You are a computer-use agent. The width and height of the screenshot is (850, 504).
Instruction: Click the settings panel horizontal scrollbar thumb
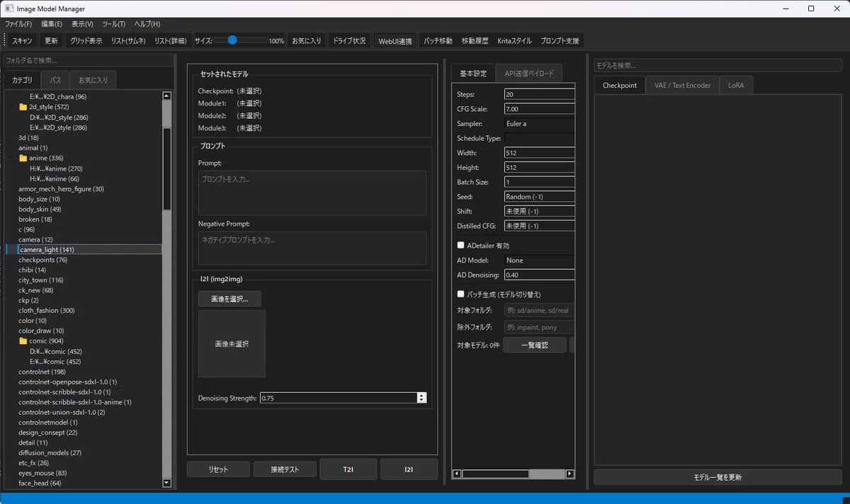pyautogui.click(x=495, y=474)
